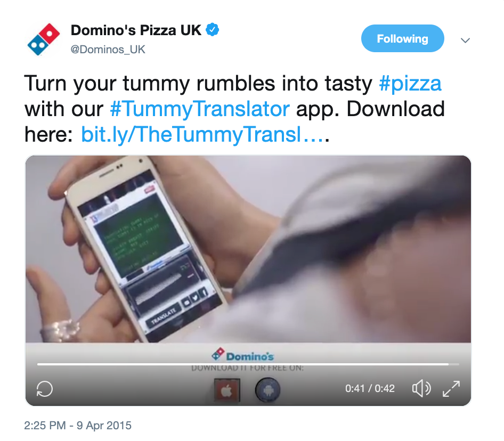Screen dimensions: 504x441
Task: Click the blue verified badge
Action: (x=212, y=30)
